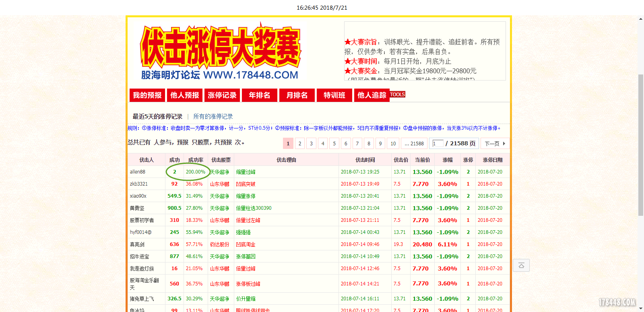The height and width of the screenshot is (312, 644).
Task: Go to pagination page 6
Action: [x=346, y=143]
